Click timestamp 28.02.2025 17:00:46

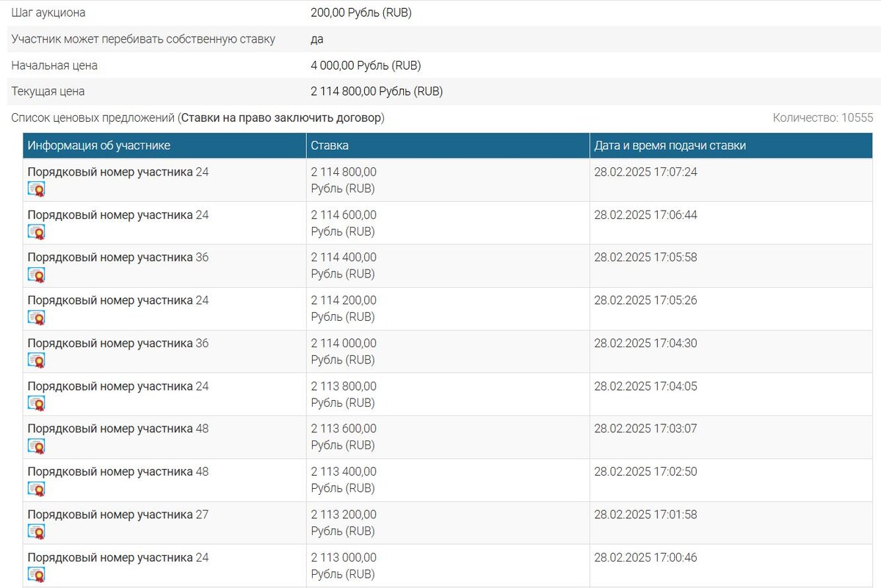click(x=645, y=557)
